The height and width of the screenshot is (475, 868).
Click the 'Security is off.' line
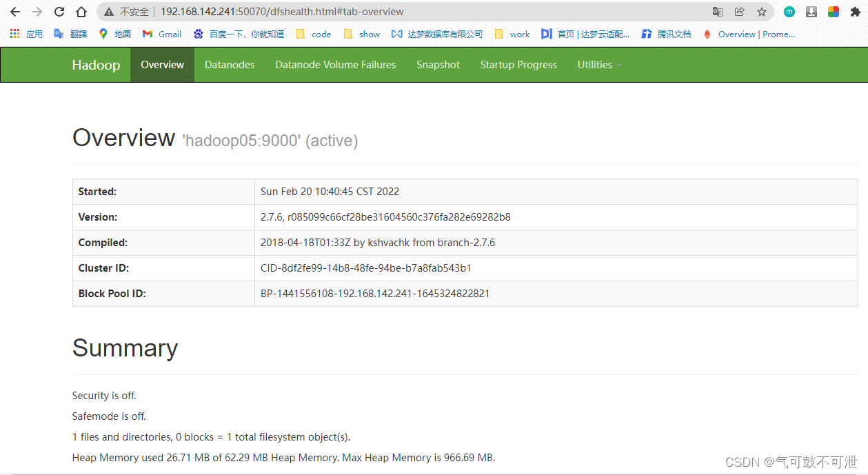(104, 396)
